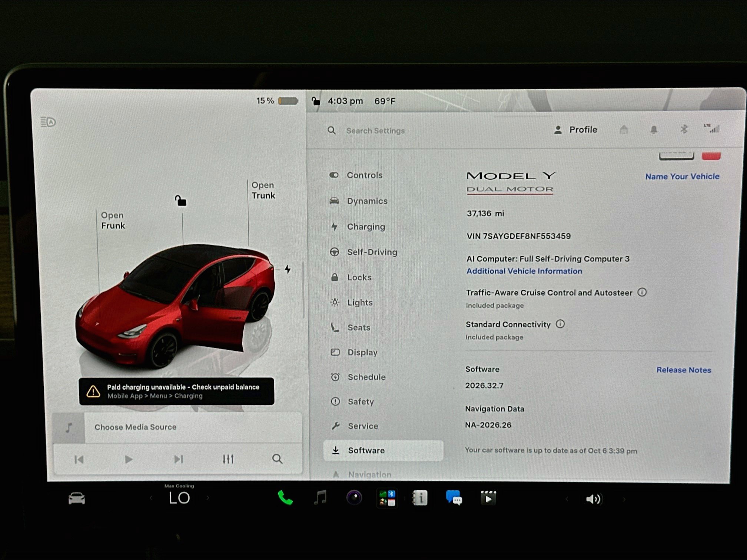Tap the lock icon in the status bar
This screenshot has width=747, height=560.
(x=315, y=101)
